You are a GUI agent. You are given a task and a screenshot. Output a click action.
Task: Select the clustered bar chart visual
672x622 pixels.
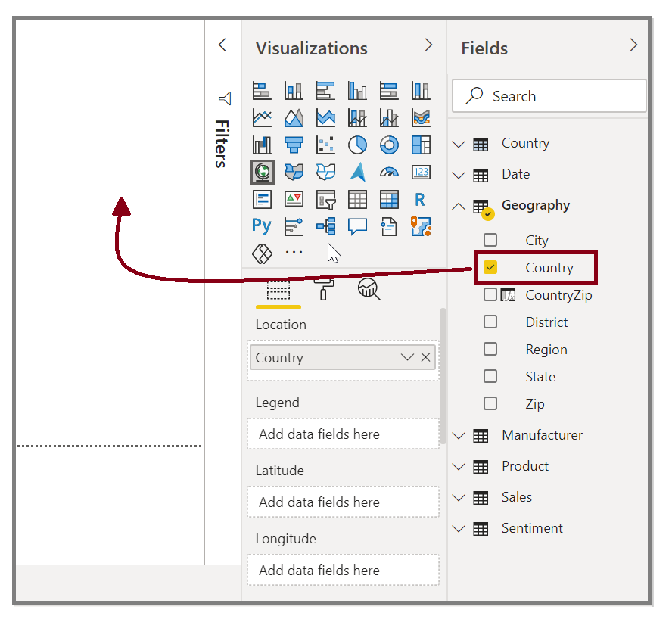tap(325, 91)
